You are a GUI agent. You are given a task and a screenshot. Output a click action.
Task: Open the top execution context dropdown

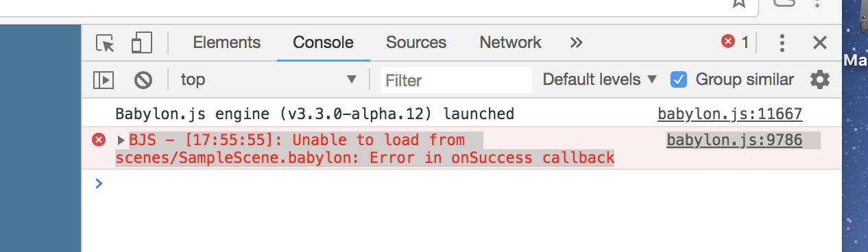(267, 79)
